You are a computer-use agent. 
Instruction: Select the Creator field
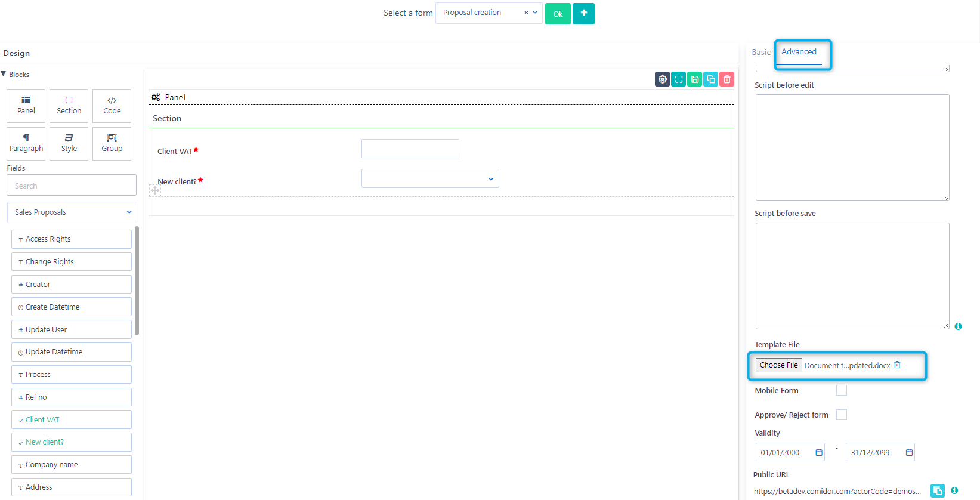72,285
